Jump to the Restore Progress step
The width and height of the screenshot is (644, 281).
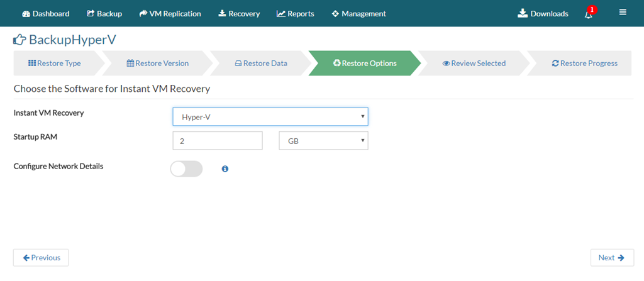point(585,63)
